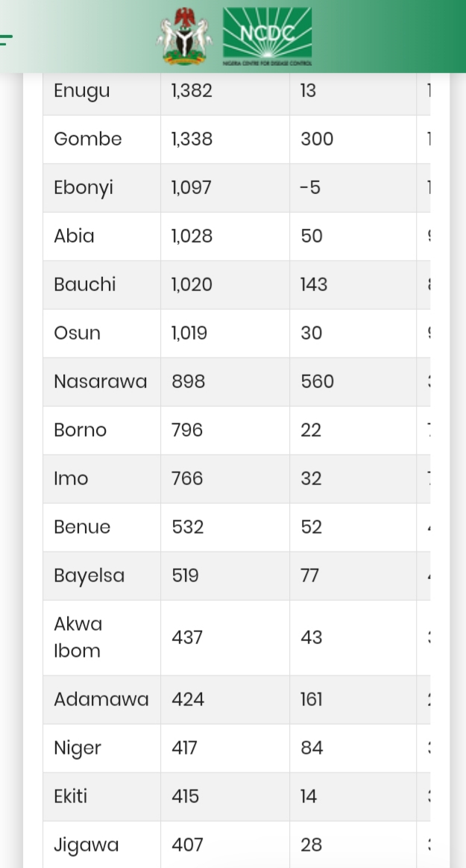Screen dimensions: 466x868
Task: Tap the Borno state name
Action: (x=81, y=431)
